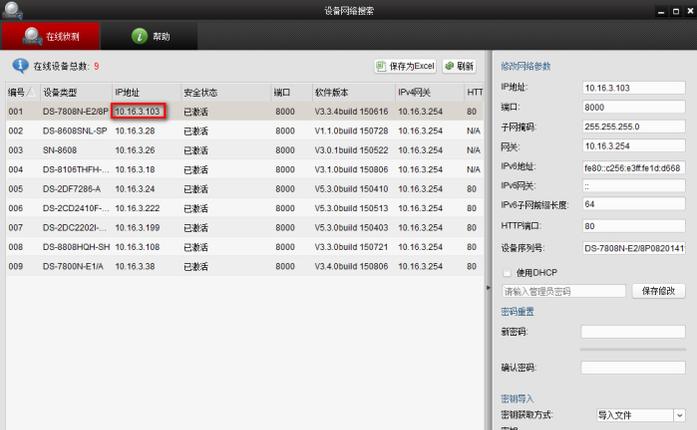
Task: Select device row DS-2DF7286-A
Action: coord(245,189)
